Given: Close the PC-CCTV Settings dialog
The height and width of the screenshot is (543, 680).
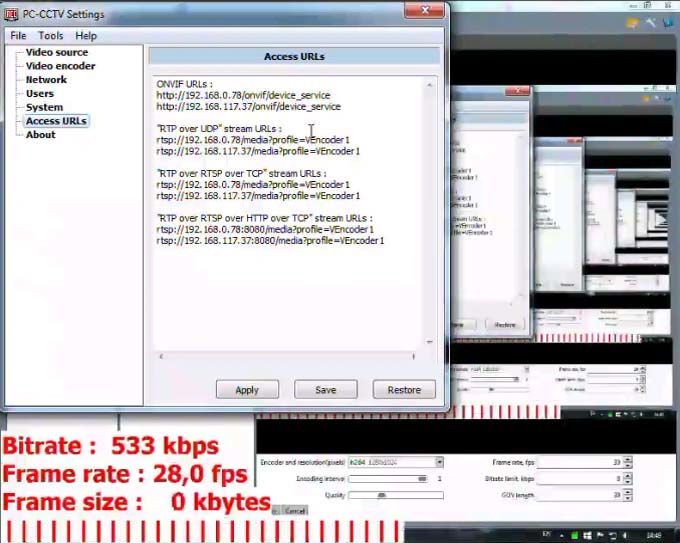Looking at the screenshot, I should click(x=425, y=10).
